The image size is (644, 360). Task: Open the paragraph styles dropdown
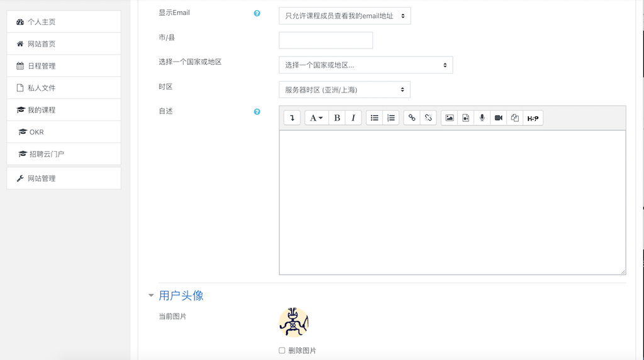point(316,118)
